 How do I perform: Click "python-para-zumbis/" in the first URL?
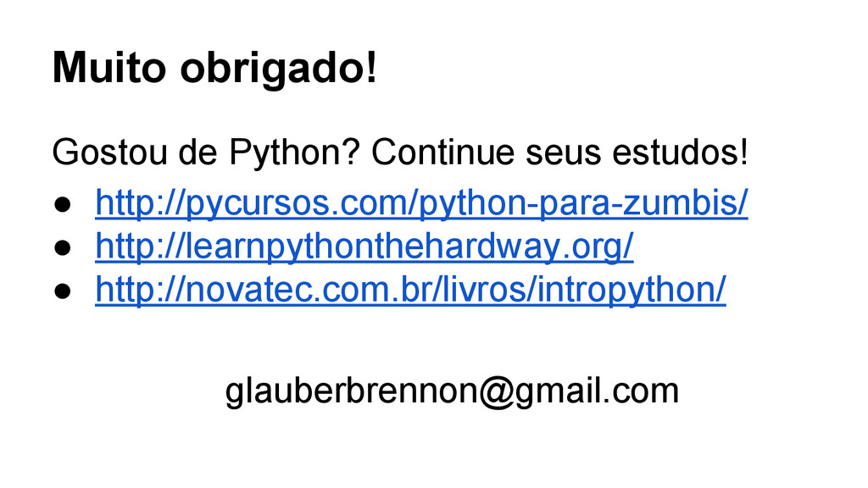pos(583,203)
